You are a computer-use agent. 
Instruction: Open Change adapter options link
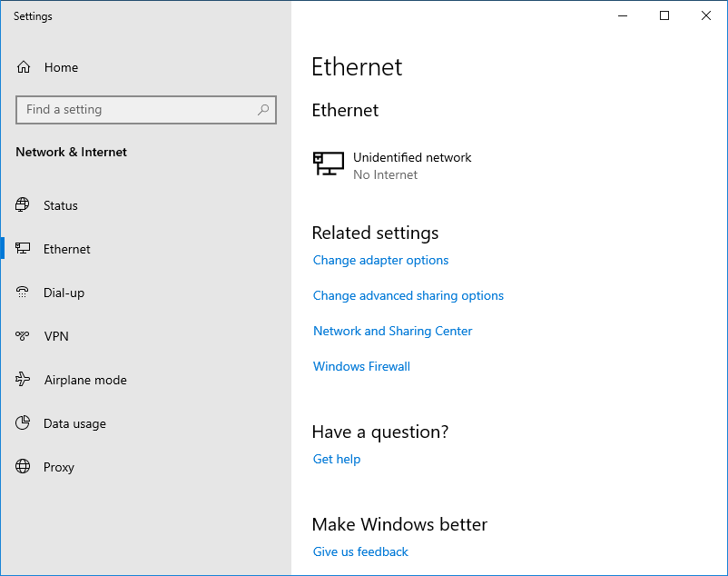[380, 260]
